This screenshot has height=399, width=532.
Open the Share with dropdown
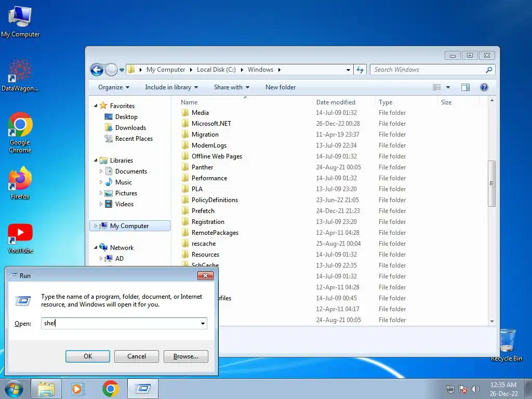tap(231, 87)
